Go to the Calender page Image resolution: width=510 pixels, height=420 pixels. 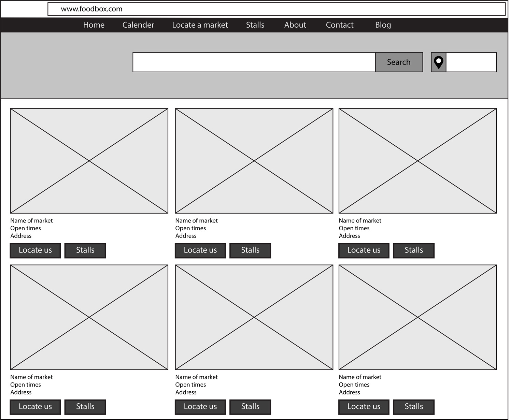(x=138, y=25)
